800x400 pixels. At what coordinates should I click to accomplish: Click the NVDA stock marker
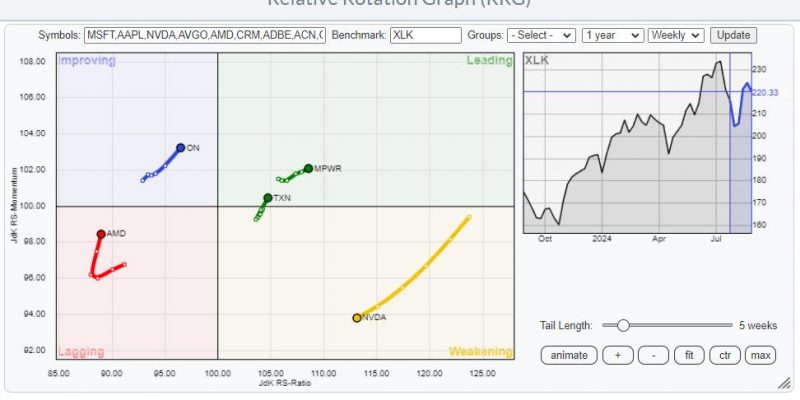(x=357, y=318)
